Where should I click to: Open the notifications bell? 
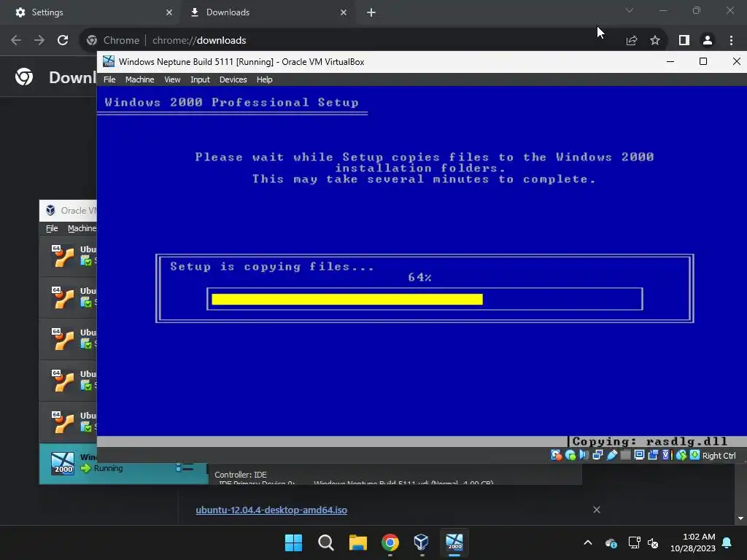click(727, 542)
